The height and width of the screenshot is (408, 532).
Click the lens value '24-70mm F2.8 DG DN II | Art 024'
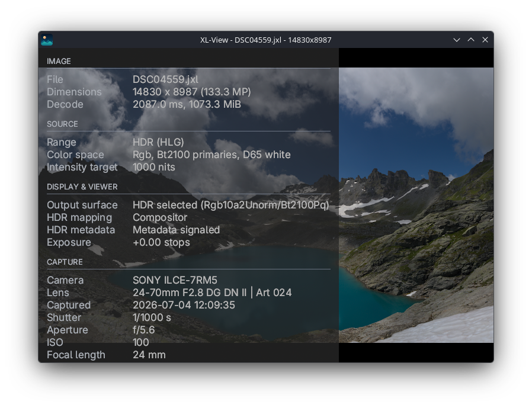[x=212, y=293]
